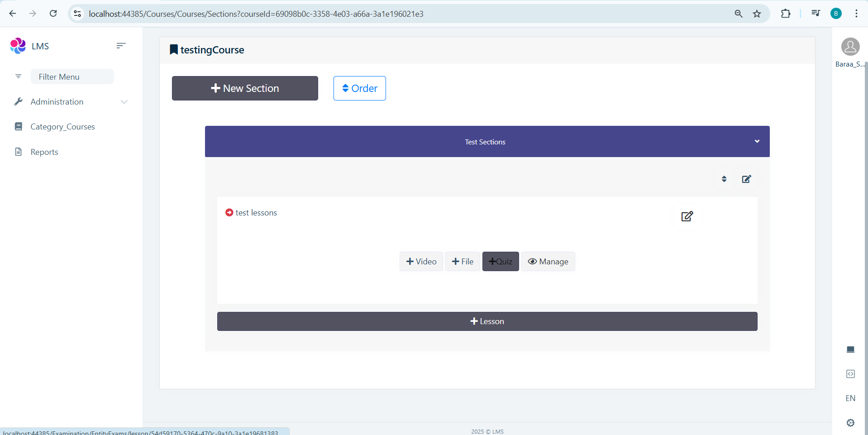Viewport: 868px width, 435px height.
Task: Add a new Lesson
Action: pyautogui.click(x=487, y=321)
